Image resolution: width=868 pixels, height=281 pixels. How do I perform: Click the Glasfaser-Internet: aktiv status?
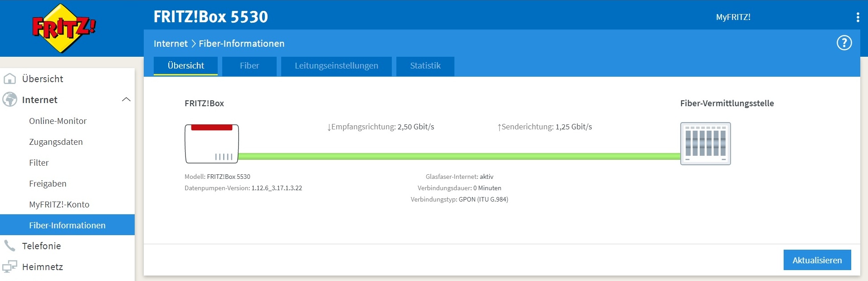(459, 177)
